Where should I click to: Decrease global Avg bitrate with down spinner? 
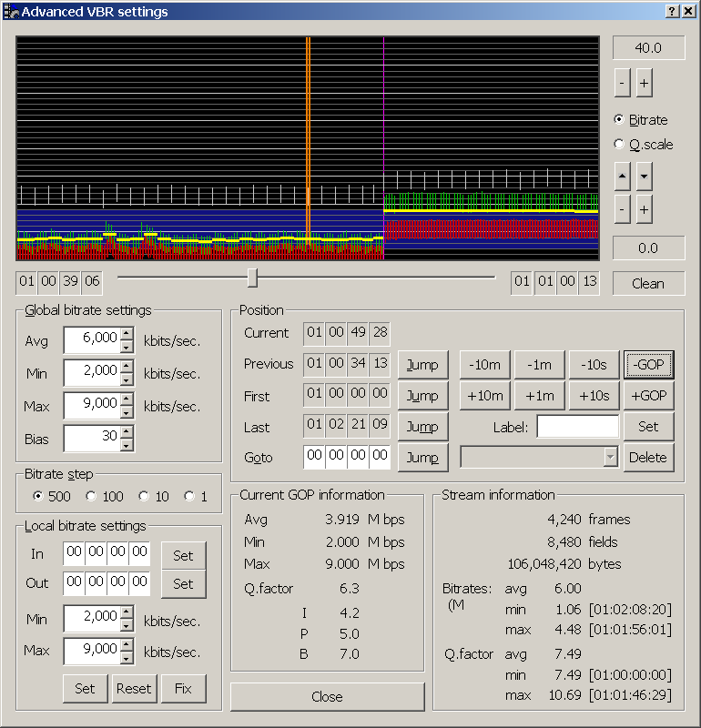[127, 347]
